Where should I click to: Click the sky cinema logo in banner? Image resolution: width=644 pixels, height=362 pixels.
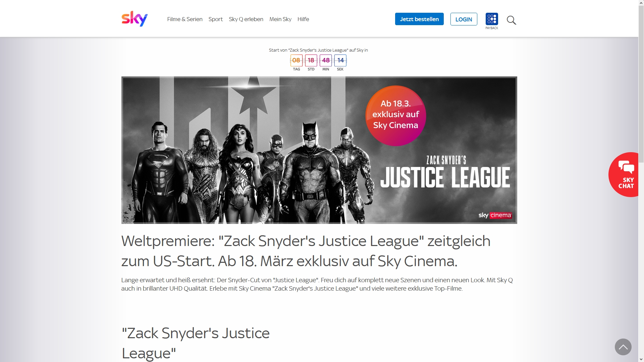(x=495, y=215)
